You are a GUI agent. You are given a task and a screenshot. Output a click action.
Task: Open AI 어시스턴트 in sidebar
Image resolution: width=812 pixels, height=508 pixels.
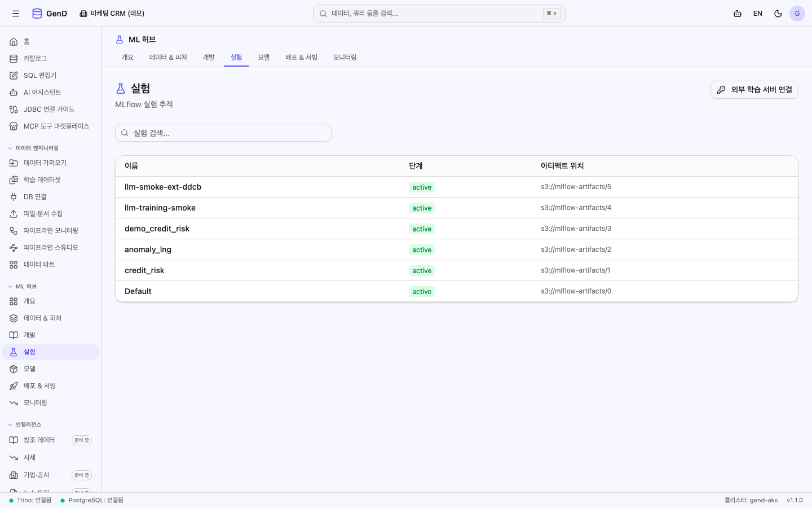[51, 93]
